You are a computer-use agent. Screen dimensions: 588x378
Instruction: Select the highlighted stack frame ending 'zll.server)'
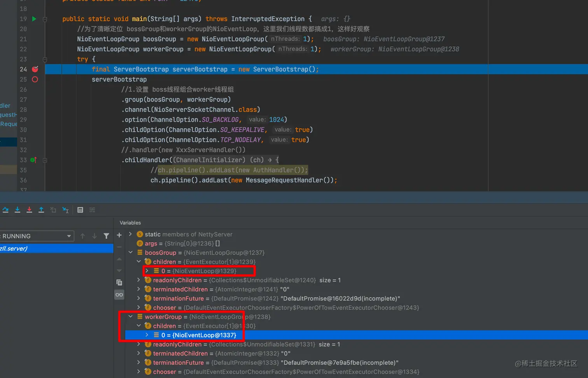pyautogui.click(x=56, y=248)
